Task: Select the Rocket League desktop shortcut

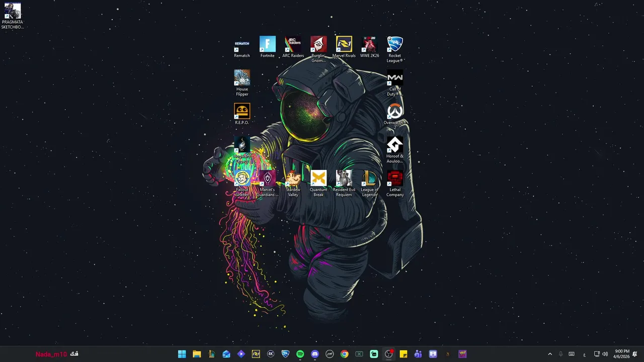Action: point(395,50)
